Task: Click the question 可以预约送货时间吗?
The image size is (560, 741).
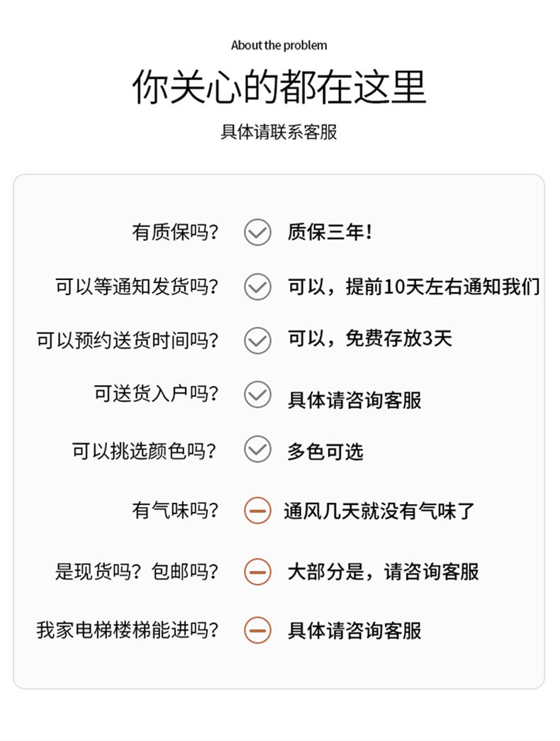Action: (128, 340)
